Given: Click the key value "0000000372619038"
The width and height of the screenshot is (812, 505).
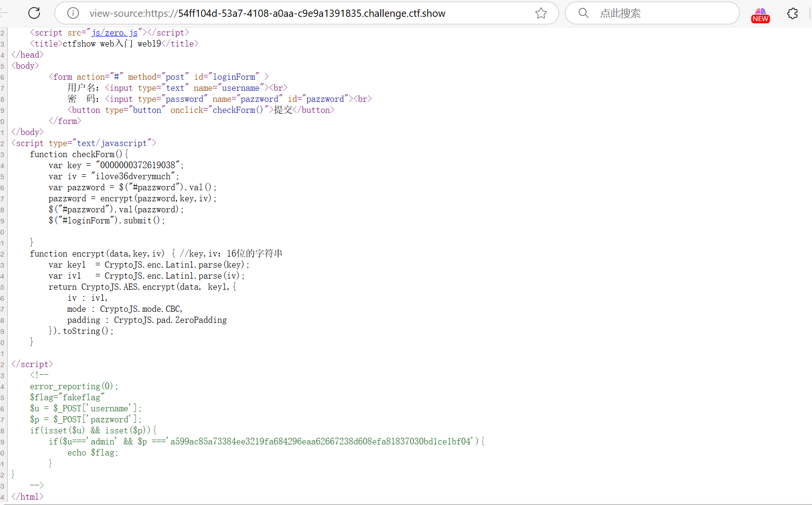Looking at the screenshot, I should (x=137, y=165).
